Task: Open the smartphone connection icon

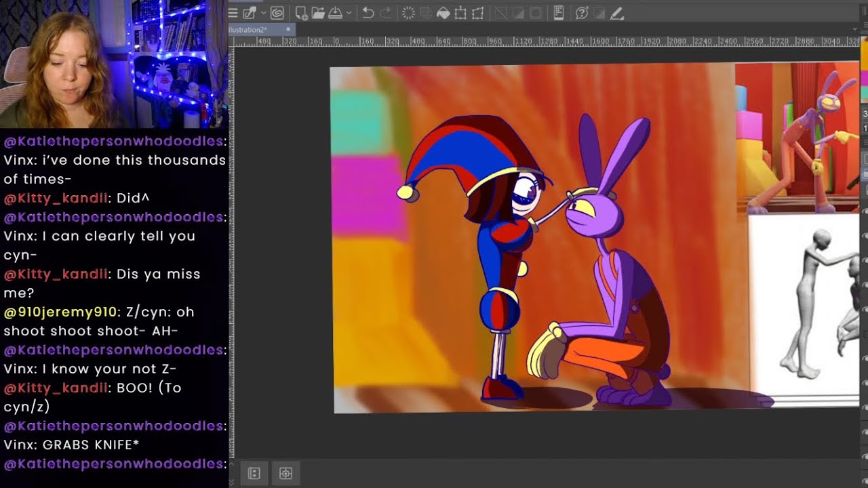Action: [559, 13]
